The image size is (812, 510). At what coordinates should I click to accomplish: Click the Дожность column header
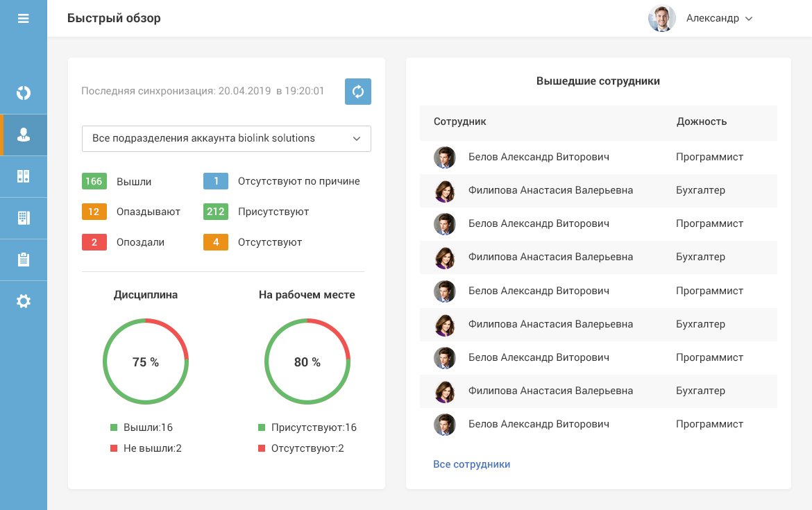point(702,121)
